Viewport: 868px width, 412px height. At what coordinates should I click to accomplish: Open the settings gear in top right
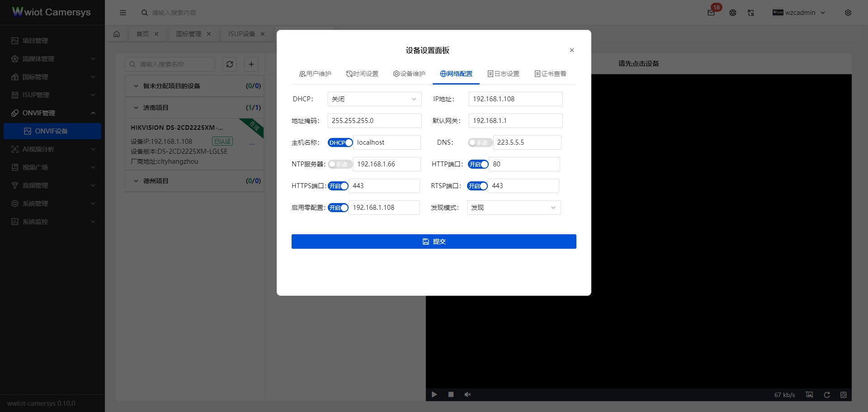click(x=849, y=13)
